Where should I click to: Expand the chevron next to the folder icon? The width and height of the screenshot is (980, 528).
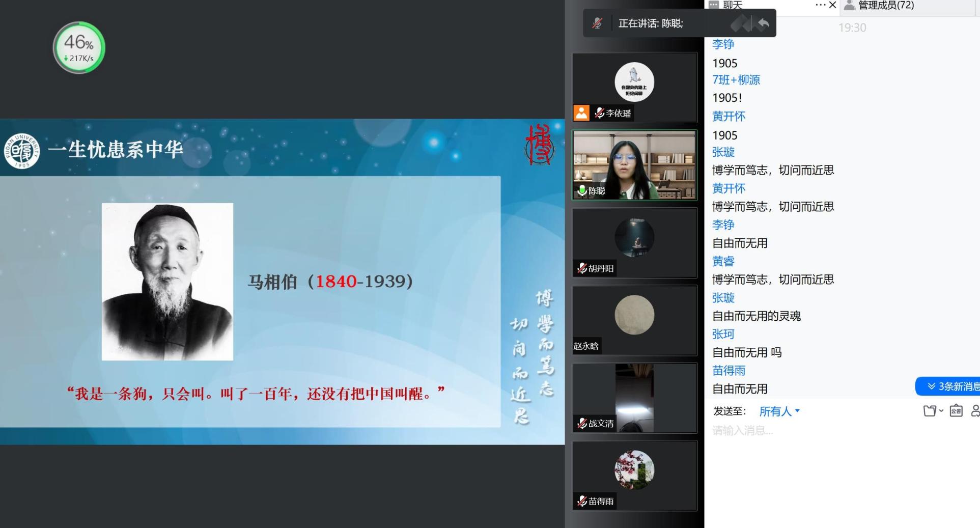(x=941, y=411)
